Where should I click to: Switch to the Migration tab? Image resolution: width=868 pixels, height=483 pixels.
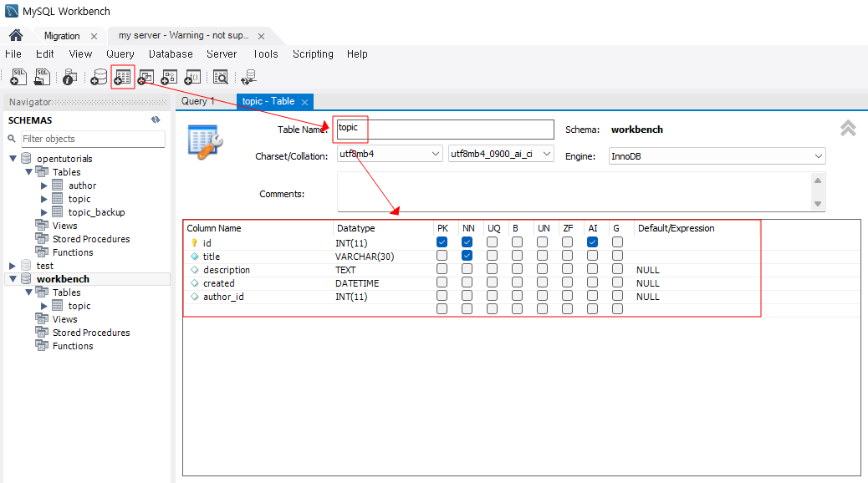click(62, 36)
